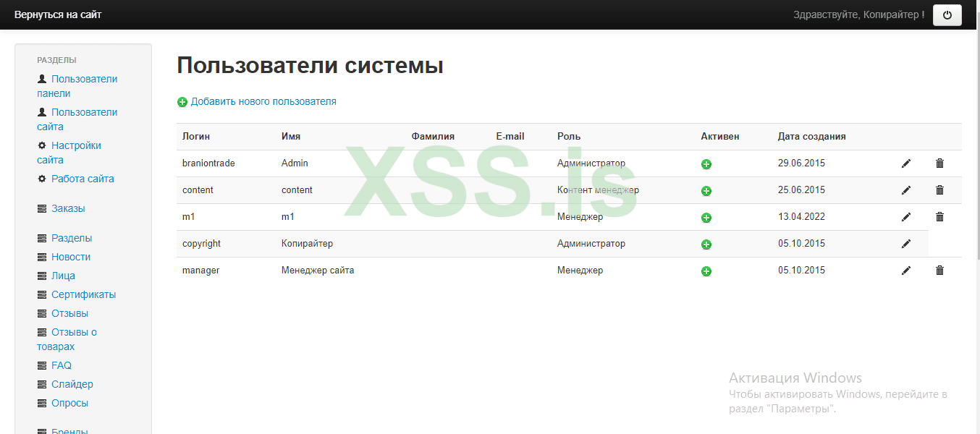Select the date 29.06.2015 cell
Viewport: 980px width, 434px height.
coord(802,163)
